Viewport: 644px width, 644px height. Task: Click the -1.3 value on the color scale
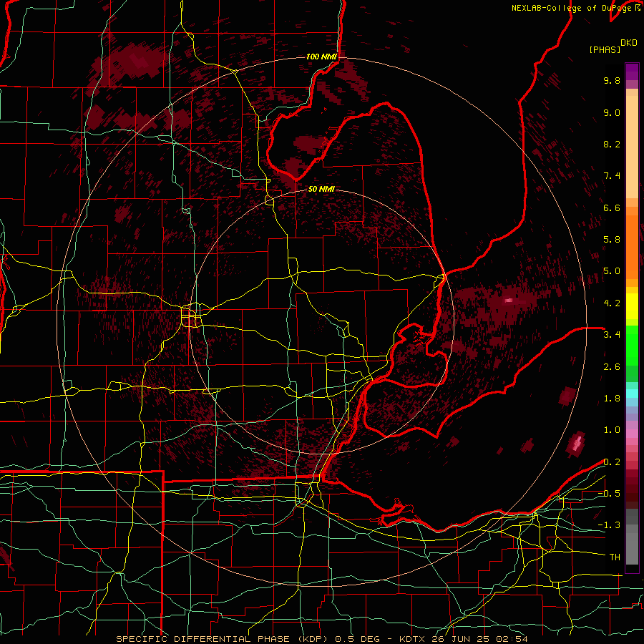coord(609,525)
